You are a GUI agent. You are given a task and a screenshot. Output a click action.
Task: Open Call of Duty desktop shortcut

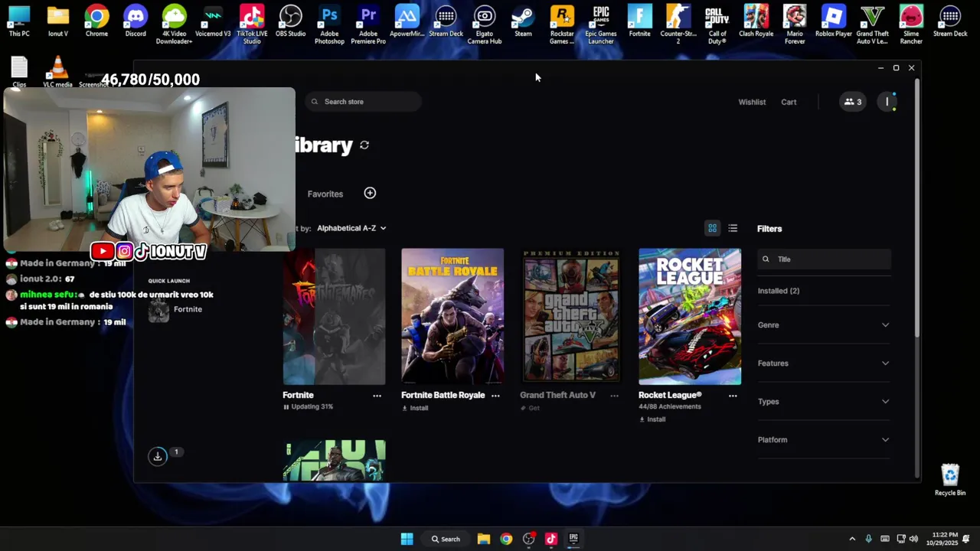point(717,24)
